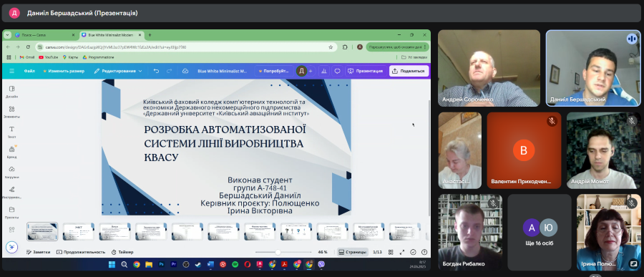Image resolution: width=644 pixels, height=277 pixels.
Task: Toggle fullscreen mode icon in bottom bar
Action: coord(402,252)
